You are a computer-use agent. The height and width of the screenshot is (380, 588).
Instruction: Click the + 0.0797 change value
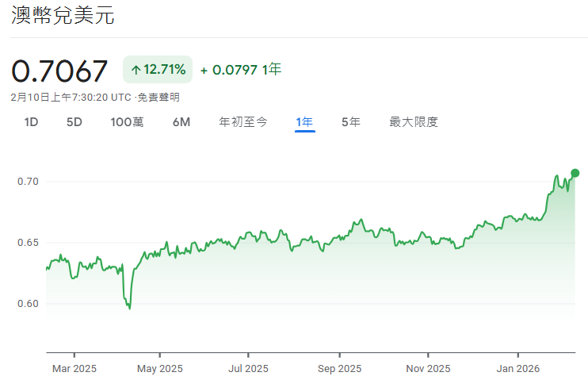tap(229, 70)
